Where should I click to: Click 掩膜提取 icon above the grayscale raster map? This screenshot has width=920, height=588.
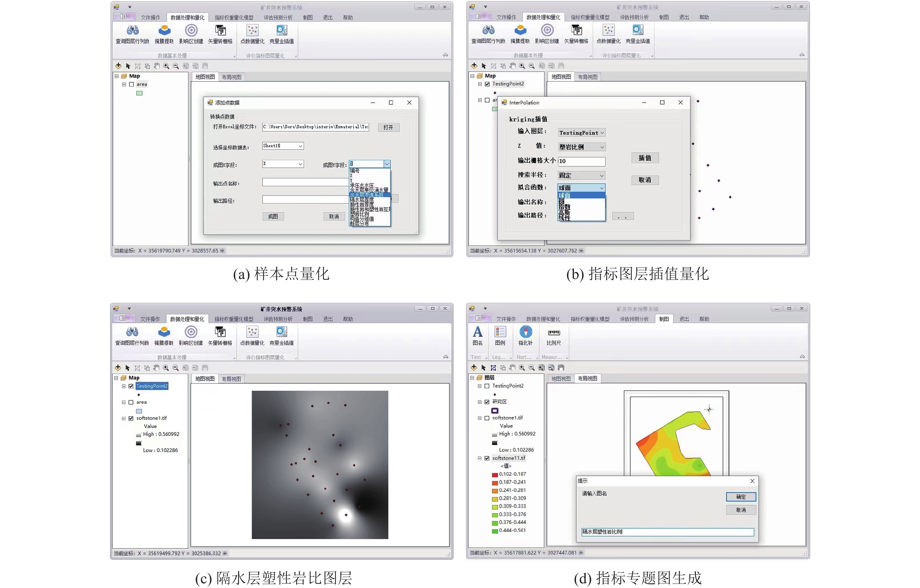tap(164, 332)
